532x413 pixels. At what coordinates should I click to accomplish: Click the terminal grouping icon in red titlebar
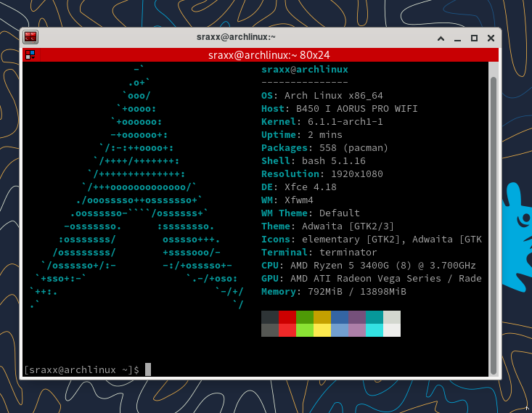(30, 55)
